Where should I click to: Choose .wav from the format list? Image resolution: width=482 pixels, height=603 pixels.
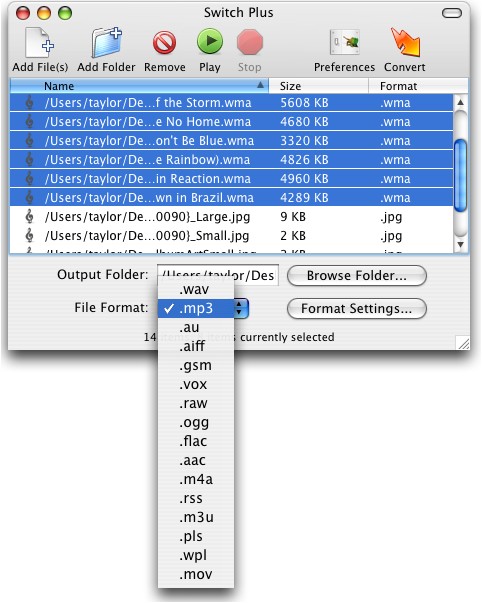click(196, 289)
